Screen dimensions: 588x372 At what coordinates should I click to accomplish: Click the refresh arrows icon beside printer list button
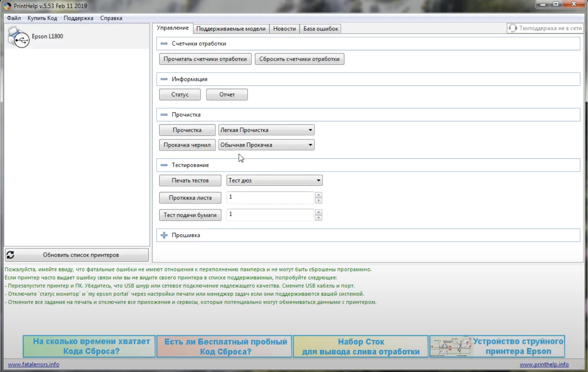[x=10, y=255]
